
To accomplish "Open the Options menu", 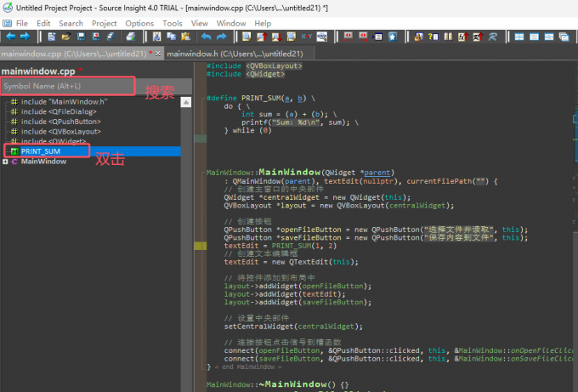I will (x=139, y=23).
